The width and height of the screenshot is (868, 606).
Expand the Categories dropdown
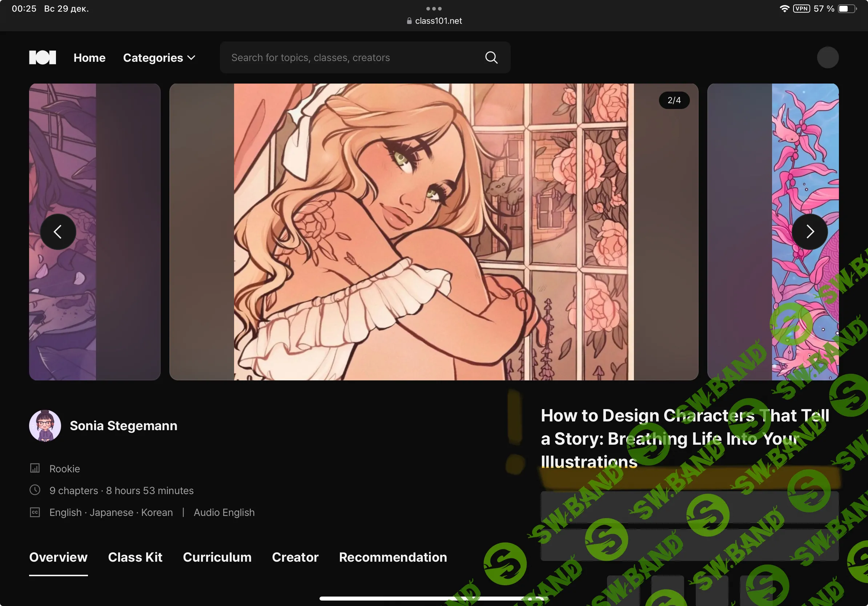[x=159, y=57]
